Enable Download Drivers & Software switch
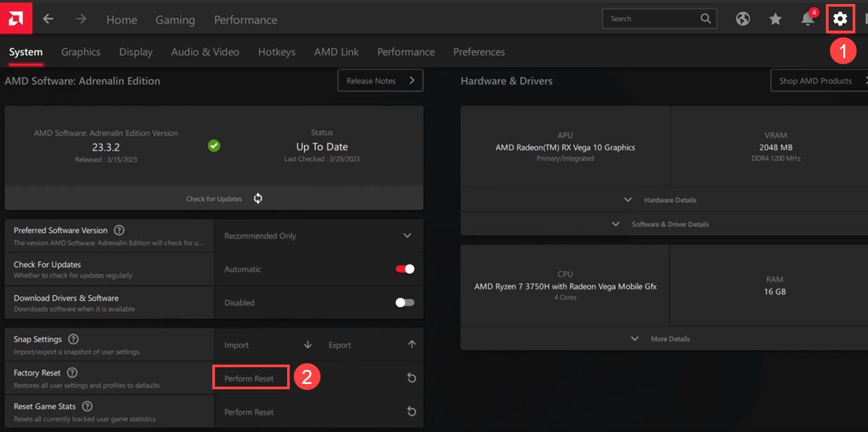 point(405,302)
